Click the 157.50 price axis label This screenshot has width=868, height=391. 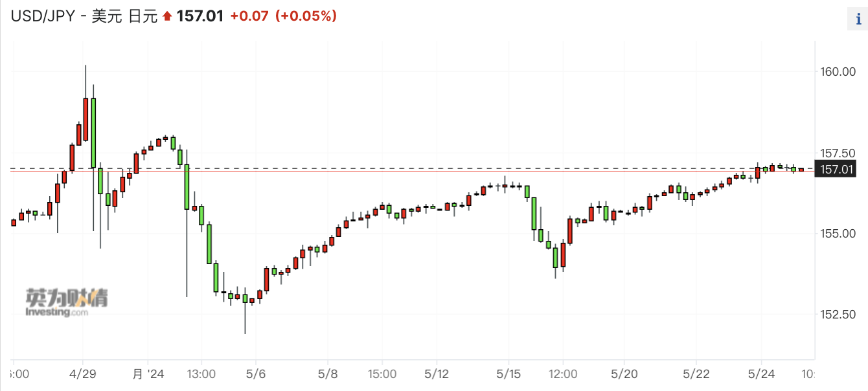pos(840,153)
